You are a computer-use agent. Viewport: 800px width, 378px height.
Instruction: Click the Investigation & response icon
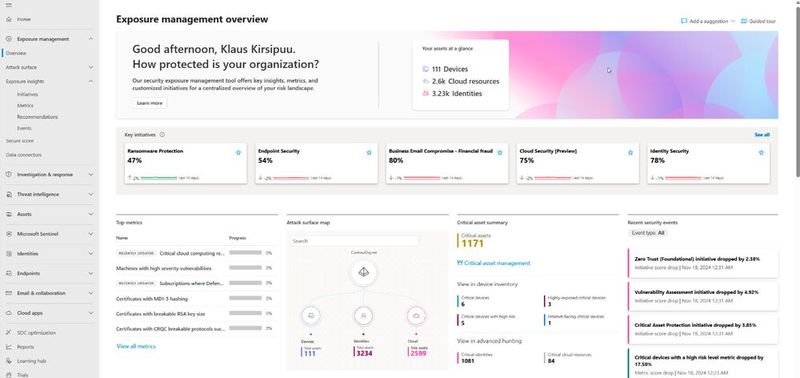(x=9, y=174)
